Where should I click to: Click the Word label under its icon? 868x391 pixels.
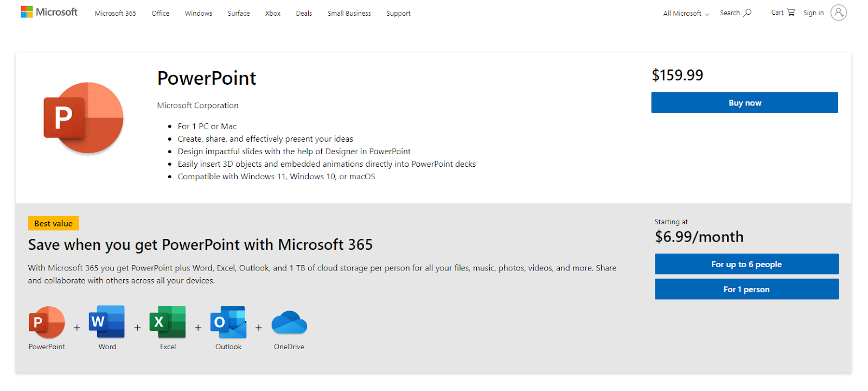pos(107,347)
